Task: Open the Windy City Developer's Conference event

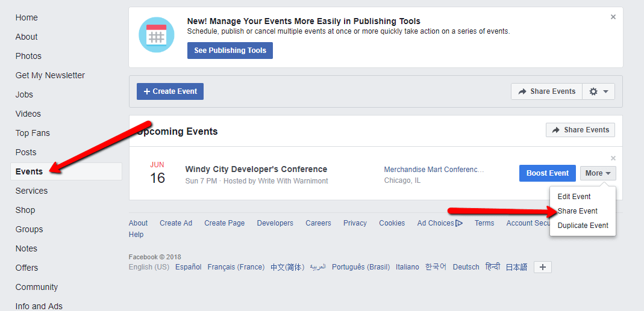Action: [x=256, y=169]
